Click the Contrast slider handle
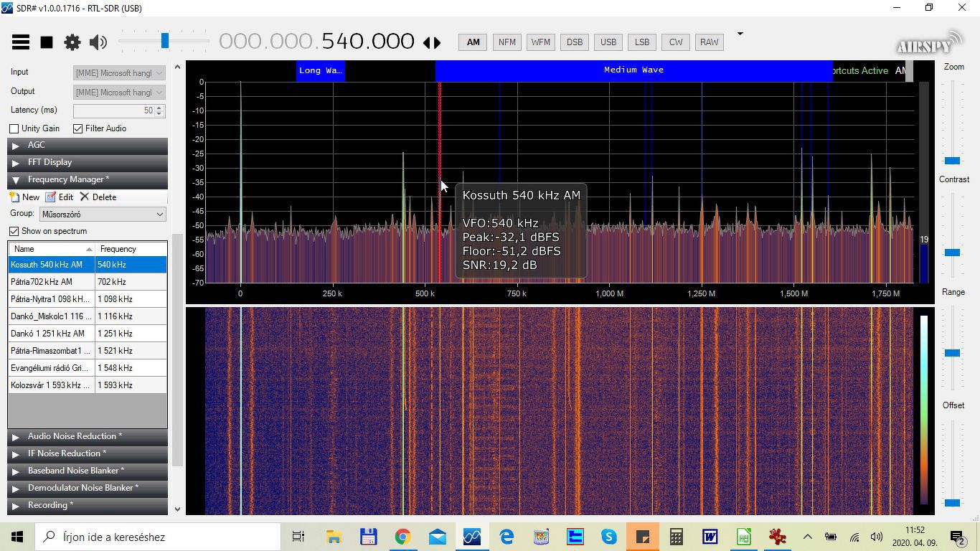 [952, 253]
